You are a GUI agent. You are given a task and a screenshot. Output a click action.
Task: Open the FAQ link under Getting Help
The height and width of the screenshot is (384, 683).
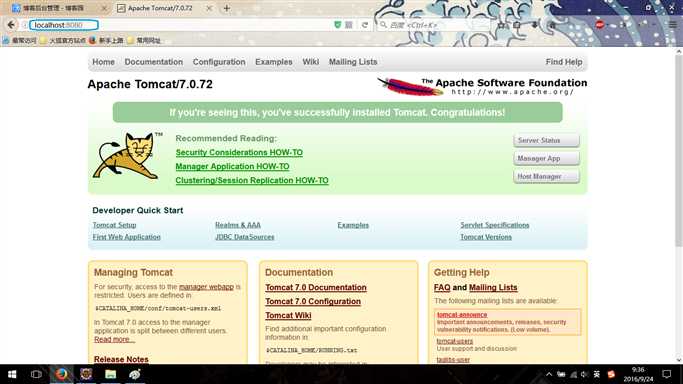(x=442, y=287)
